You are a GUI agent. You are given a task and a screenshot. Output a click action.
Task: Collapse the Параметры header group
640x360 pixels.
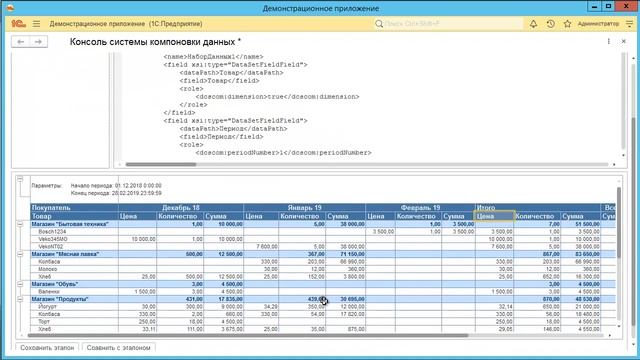coord(20,179)
